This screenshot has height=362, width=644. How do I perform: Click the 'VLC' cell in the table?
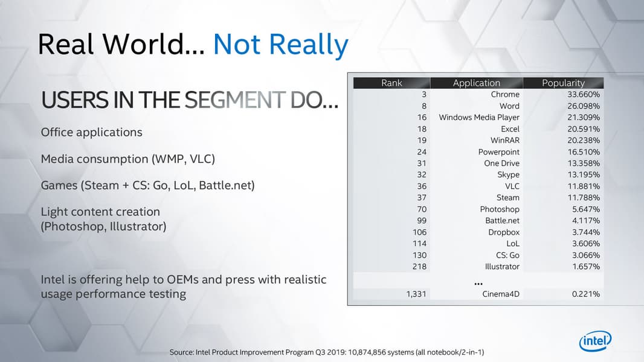(512, 186)
